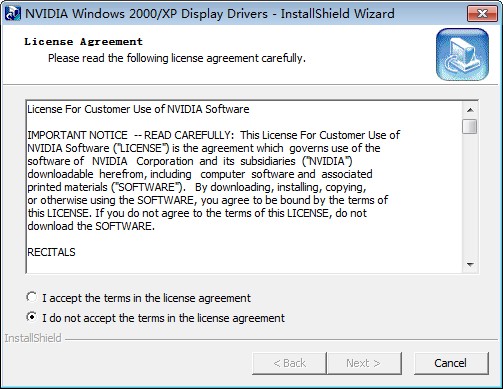Click the "License Agreement" bold heading
This screenshot has width=503, height=389.
pyautogui.click(x=83, y=42)
